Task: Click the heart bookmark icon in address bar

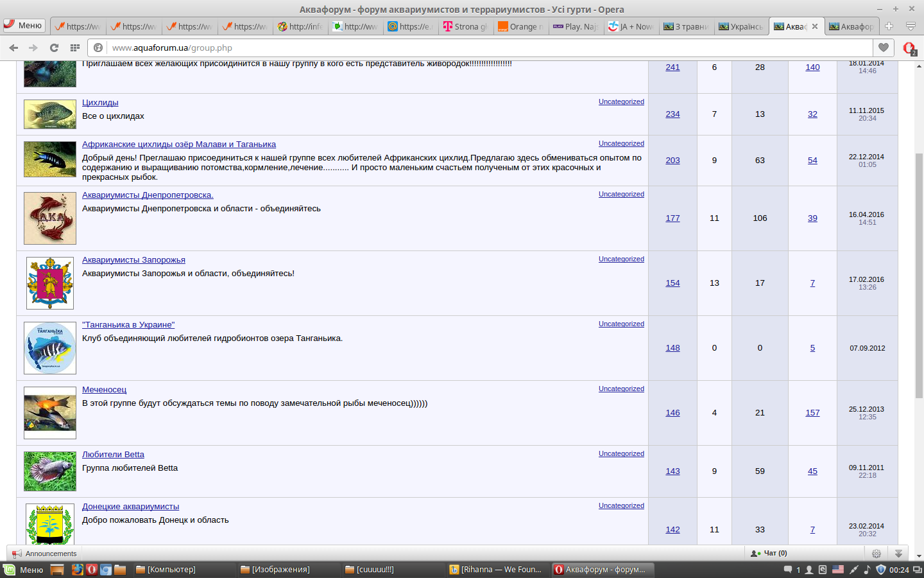Action: (x=884, y=48)
